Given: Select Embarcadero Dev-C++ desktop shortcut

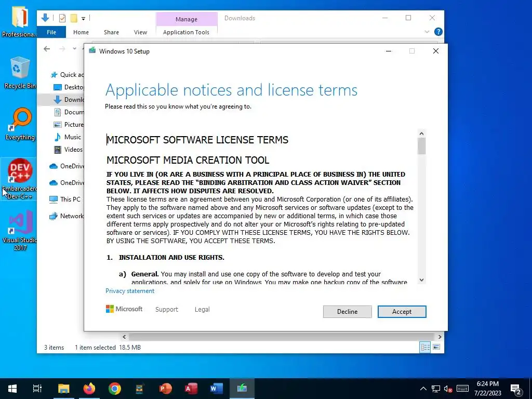Looking at the screenshot, I should coord(19,179).
